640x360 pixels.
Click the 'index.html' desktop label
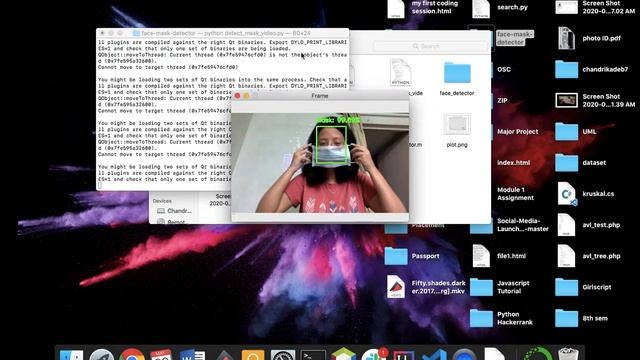(x=513, y=162)
